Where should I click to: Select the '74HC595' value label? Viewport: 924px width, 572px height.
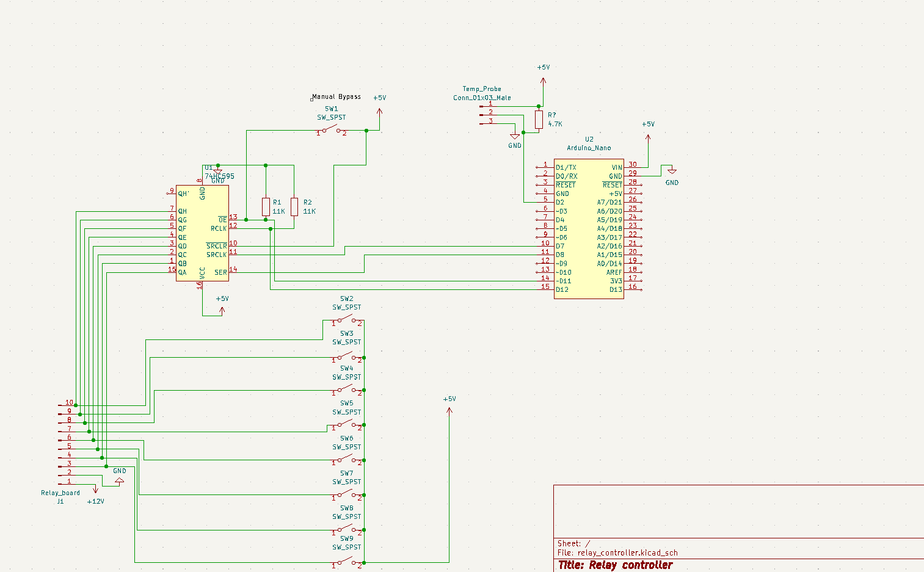click(219, 176)
